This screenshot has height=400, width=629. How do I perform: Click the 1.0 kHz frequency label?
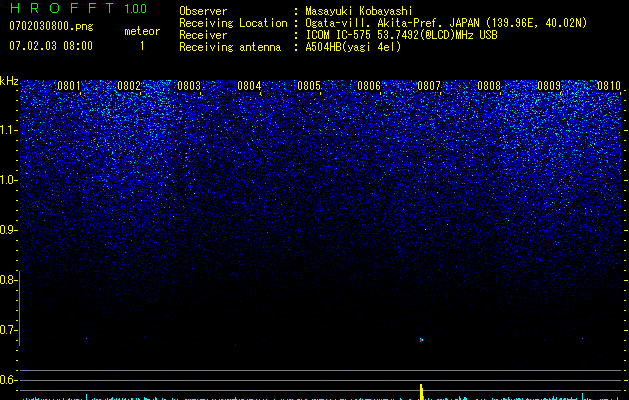pos(9,180)
